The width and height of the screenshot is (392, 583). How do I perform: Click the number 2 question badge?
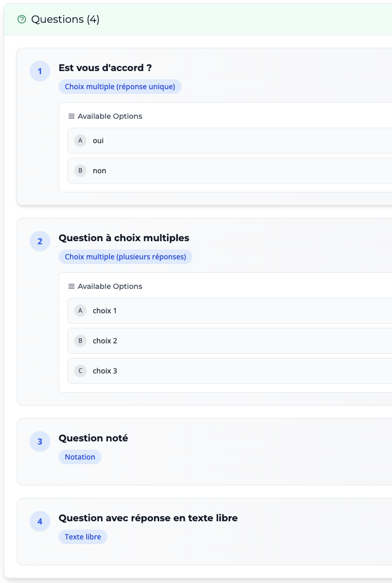point(40,241)
